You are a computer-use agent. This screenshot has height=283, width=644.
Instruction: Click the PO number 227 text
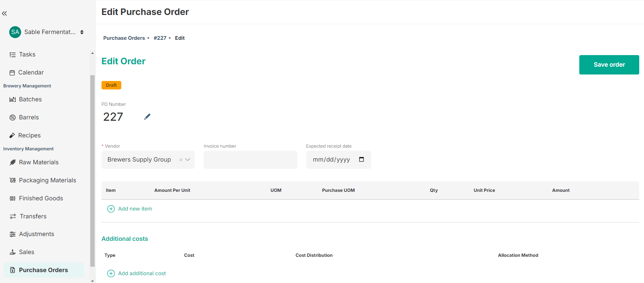(113, 117)
